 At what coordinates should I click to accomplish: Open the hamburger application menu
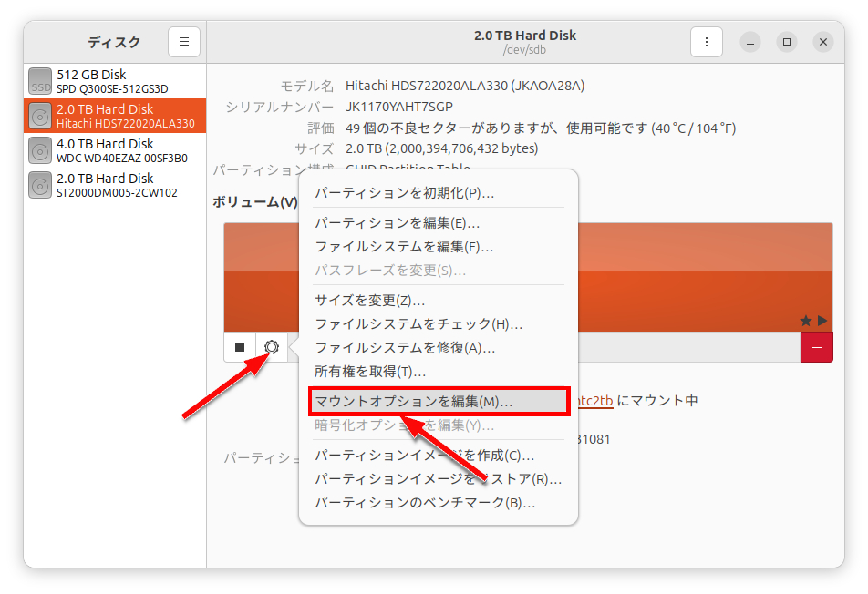184,42
